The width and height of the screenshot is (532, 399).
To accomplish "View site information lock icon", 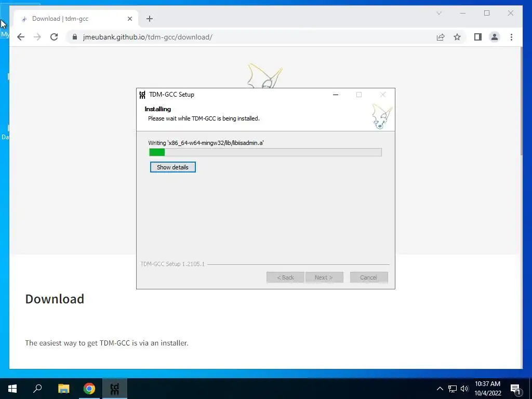I will 75,37.
